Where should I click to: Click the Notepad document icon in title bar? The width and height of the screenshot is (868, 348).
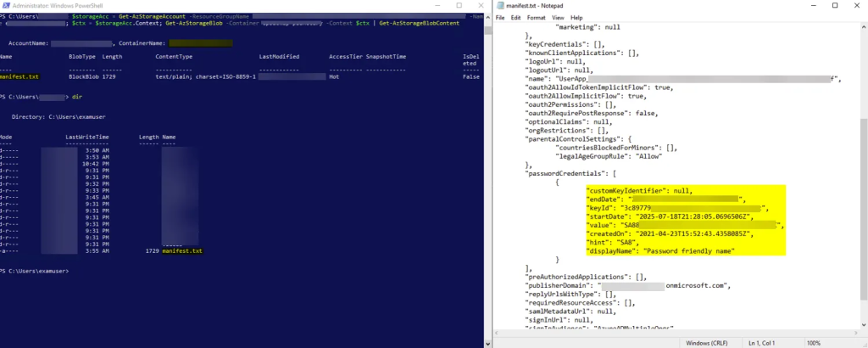pos(499,5)
